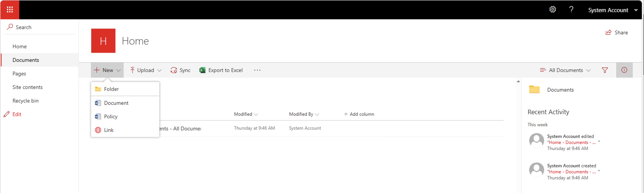This screenshot has width=644, height=193.
Task: Click the This week label
Action: coord(537,125)
